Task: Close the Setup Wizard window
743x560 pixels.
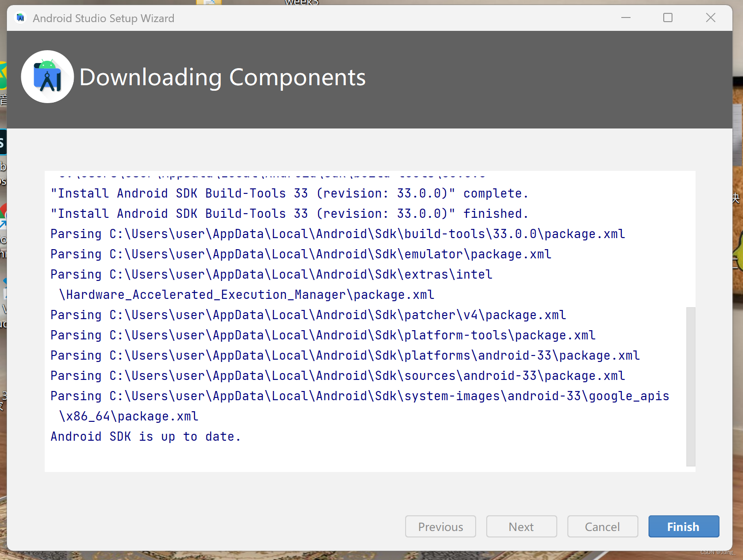Action: (710, 18)
